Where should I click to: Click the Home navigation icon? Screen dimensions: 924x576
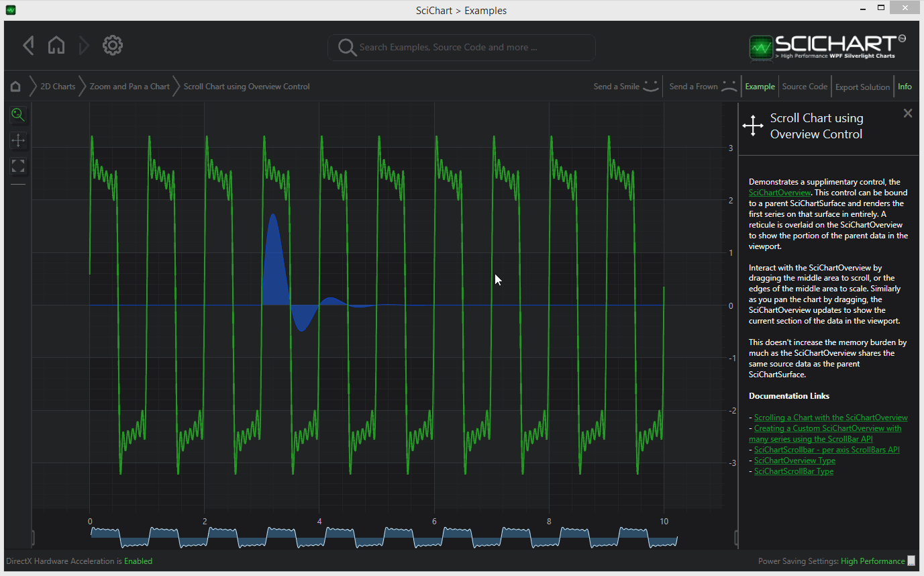pos(56,45)
